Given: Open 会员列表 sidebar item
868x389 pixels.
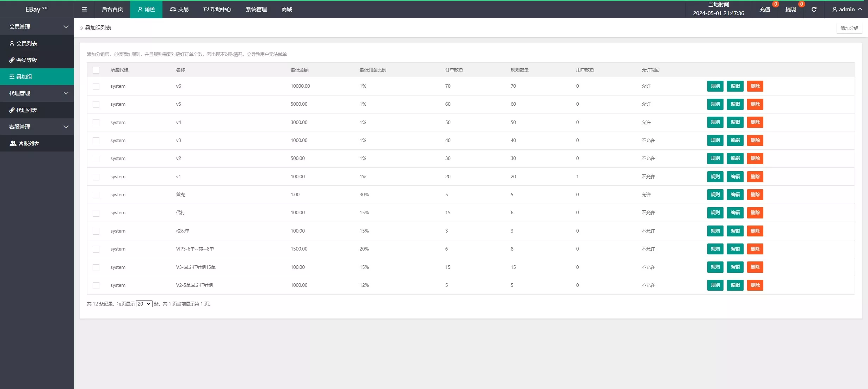Looking at the screenshot, I should (x=27, y=43).
